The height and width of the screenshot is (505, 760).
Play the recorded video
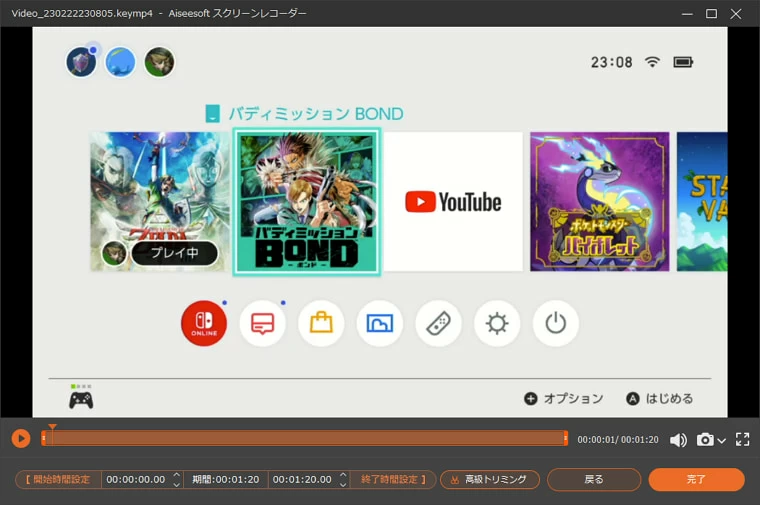[x=21, y=439]
